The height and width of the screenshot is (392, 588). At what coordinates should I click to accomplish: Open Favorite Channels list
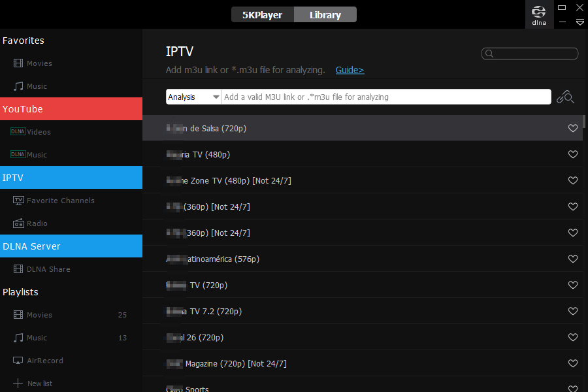[71, 201]
